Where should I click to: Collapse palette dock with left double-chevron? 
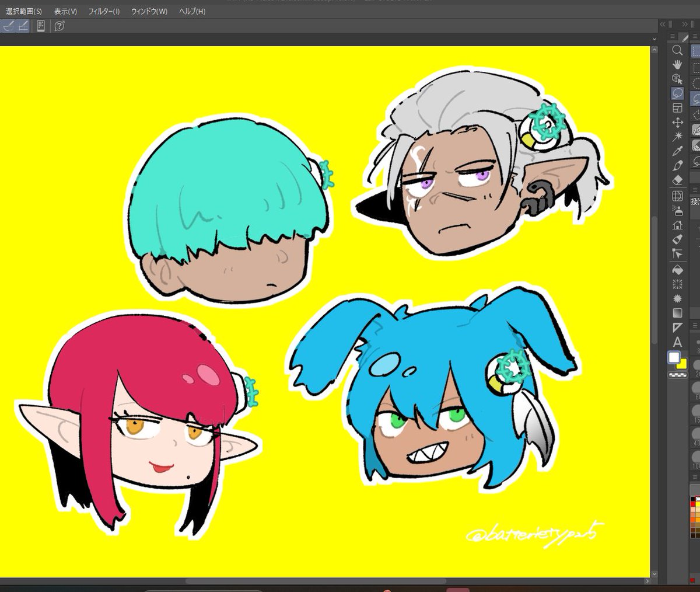point(662,24)
